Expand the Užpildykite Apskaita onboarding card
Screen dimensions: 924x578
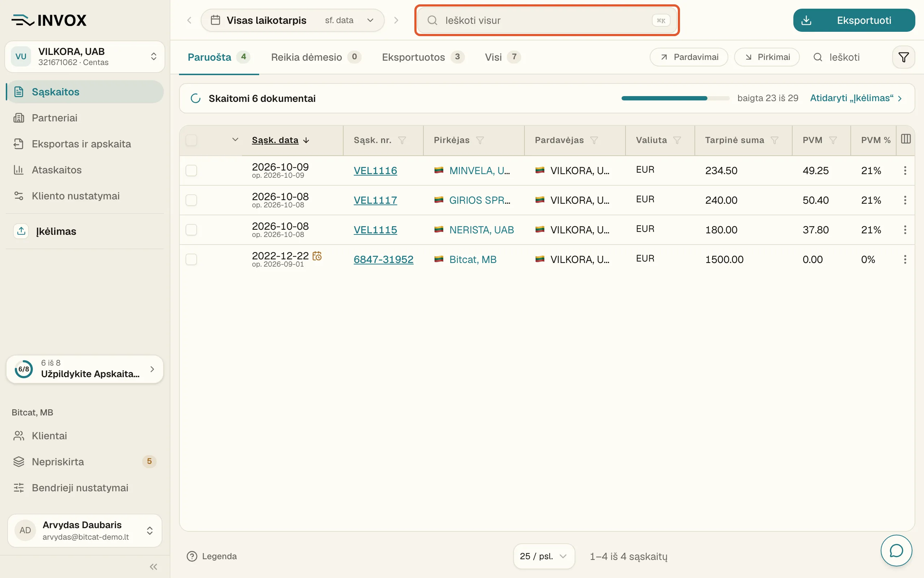click(85, 369)
